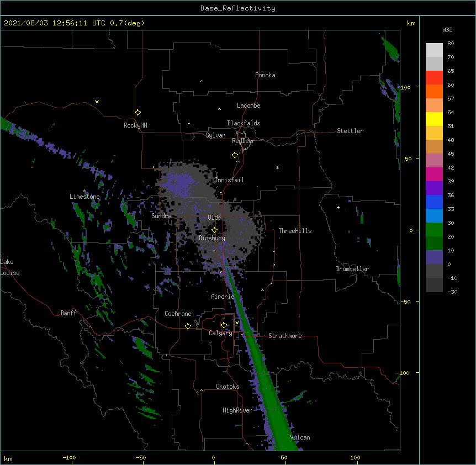Click yellow diamond marker between Olds and Didsbury
This screenshot has width=476, height=465.
[x=214, y=230]
